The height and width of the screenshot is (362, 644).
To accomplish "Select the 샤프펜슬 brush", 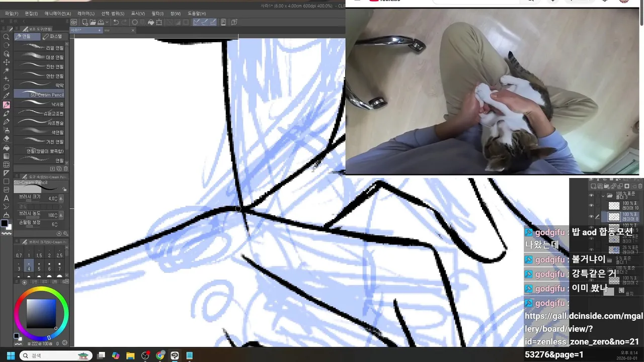I will pos(39,123).
